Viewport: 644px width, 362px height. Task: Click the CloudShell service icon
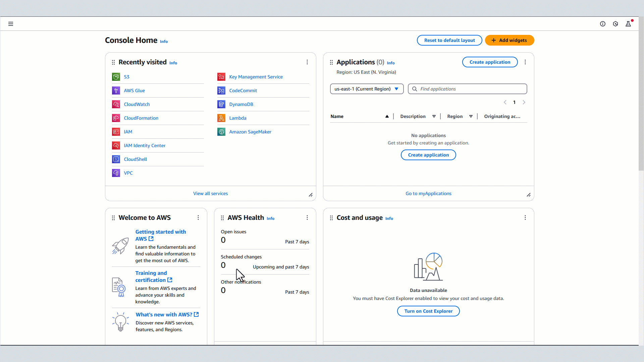tap(116, 159)
